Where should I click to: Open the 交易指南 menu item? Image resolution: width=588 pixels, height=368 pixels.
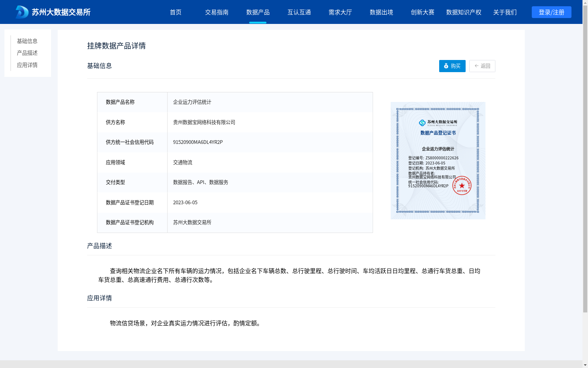pos(217,12)
